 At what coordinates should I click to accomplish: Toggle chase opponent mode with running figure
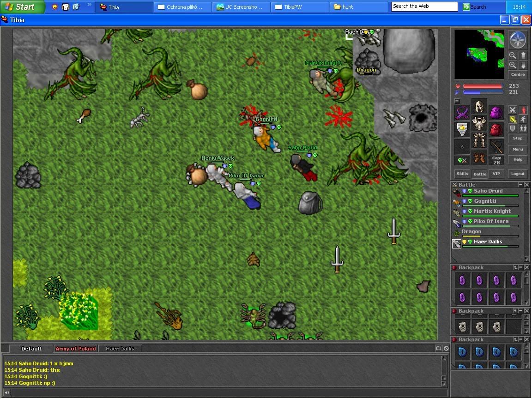coord(523,119)
